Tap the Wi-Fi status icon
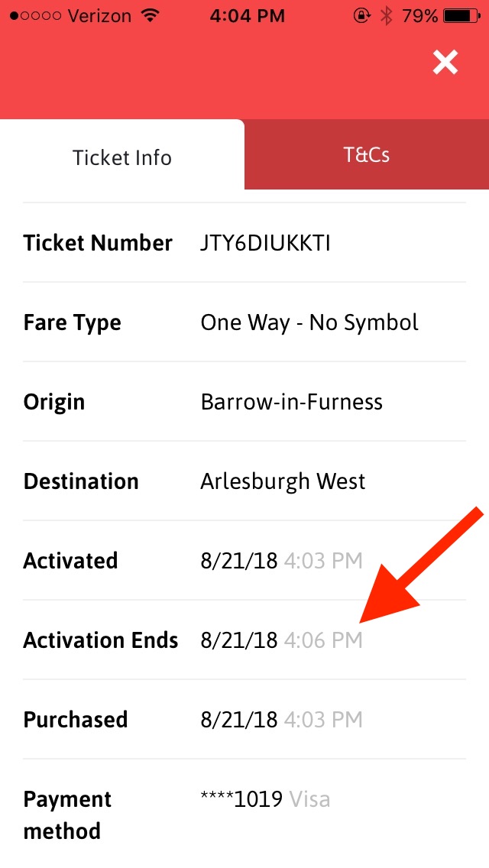489x868 pixels. tap(150, 15)
